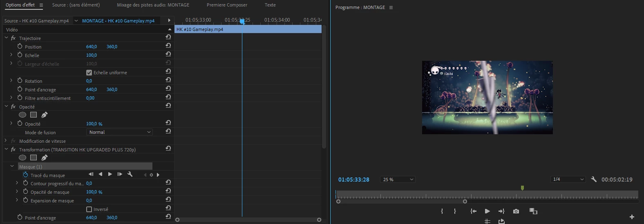Switch to Options d'effet tab
The image size is (644, 224).
(20, 5)
